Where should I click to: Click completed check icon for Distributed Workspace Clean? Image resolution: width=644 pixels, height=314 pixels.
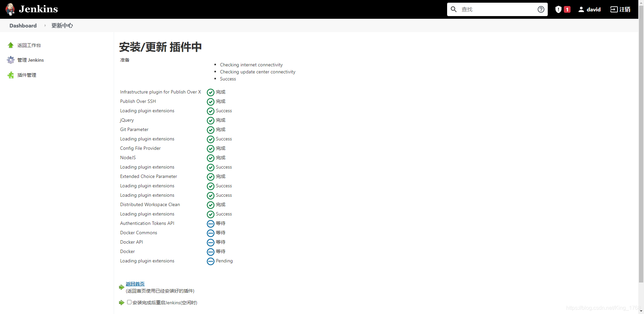click(211, 205)
